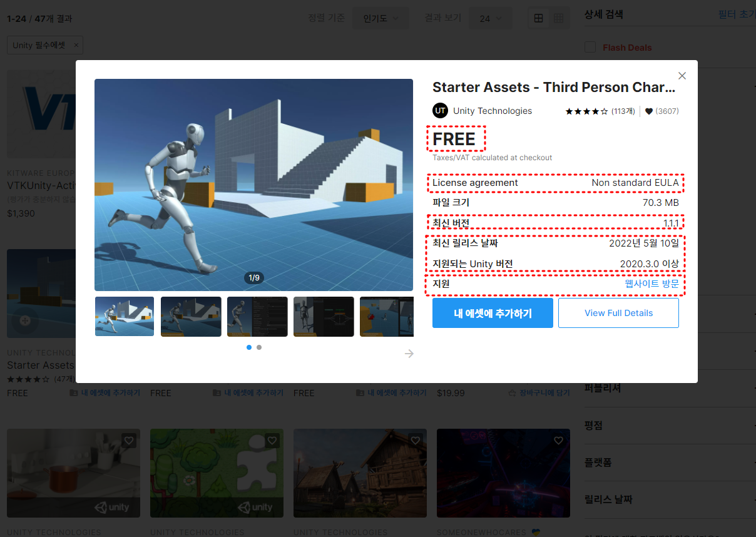Click the 2020.3.0 이상 version value

click(x=650, y=264)
